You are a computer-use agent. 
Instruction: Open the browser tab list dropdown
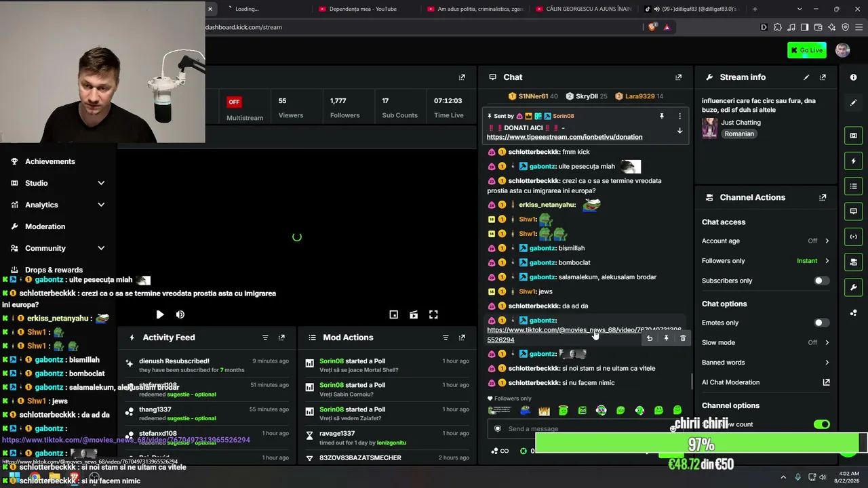(x=800, y=9)
